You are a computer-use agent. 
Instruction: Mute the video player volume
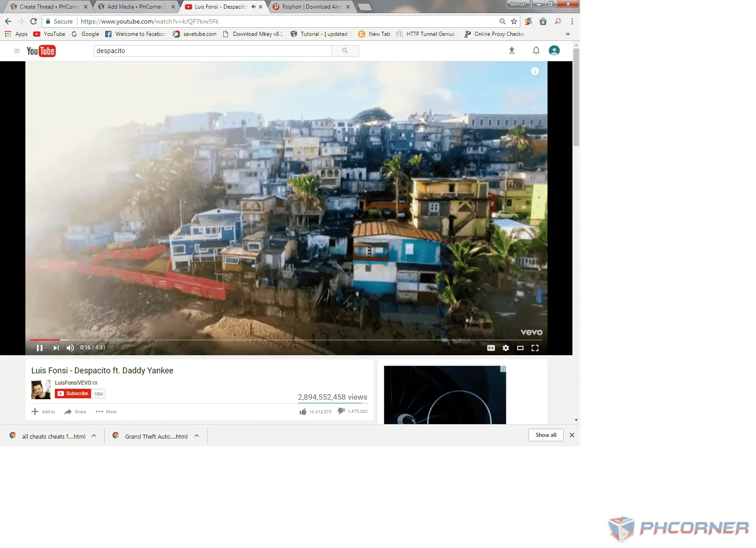pos(70,348)
